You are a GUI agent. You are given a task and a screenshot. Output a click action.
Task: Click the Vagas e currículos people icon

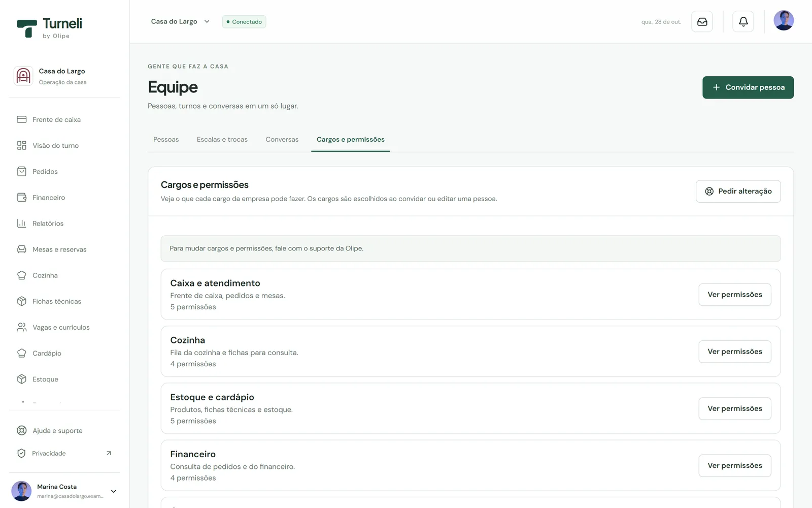22,327
